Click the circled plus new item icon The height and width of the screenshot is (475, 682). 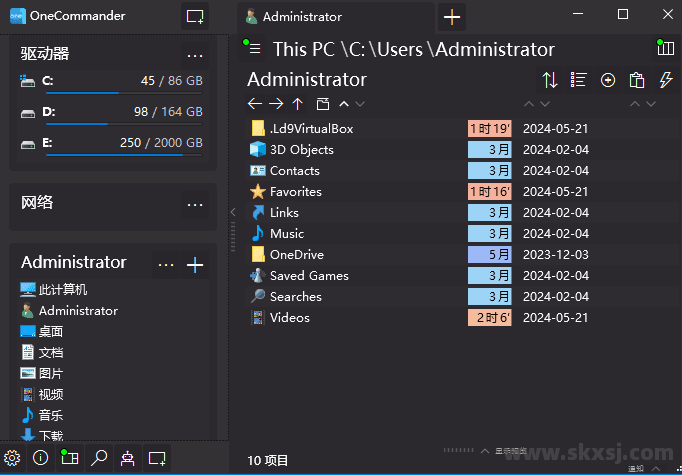608,80
